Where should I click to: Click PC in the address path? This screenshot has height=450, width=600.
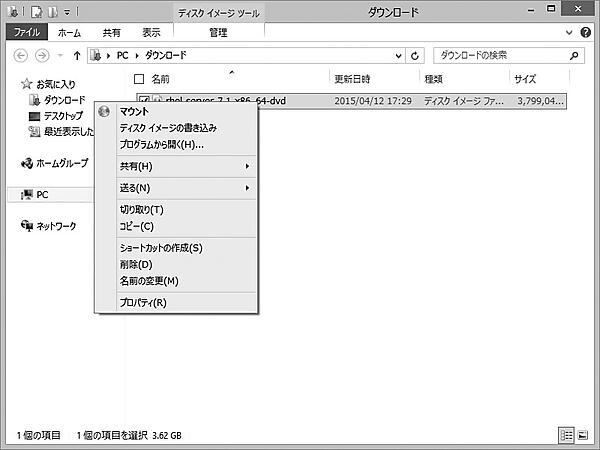coord(122,56)
